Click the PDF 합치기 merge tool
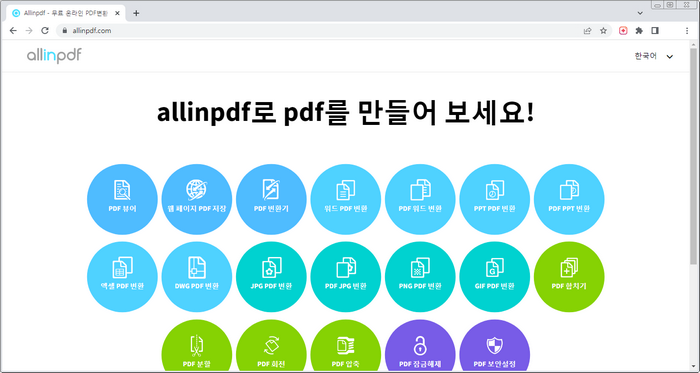The height and width of the screenshot is (373, 700). tap(569, 277)
